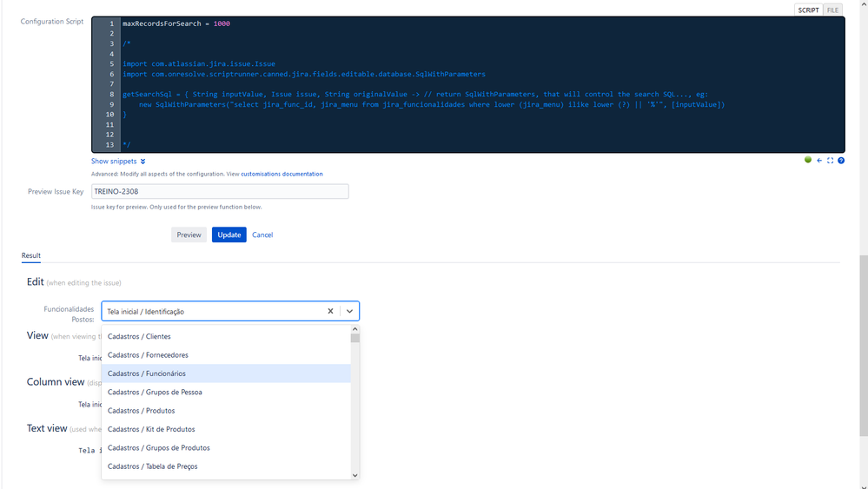Select Cadastros / Tabela de Preços option
Screen dimensions: 868x489
click(226, 466)
